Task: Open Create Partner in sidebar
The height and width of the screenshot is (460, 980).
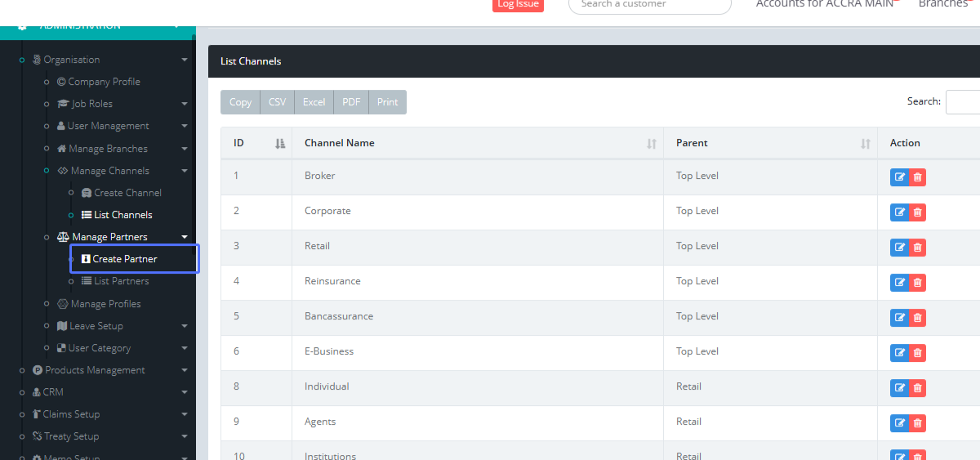Action: (x=124, y=259)
